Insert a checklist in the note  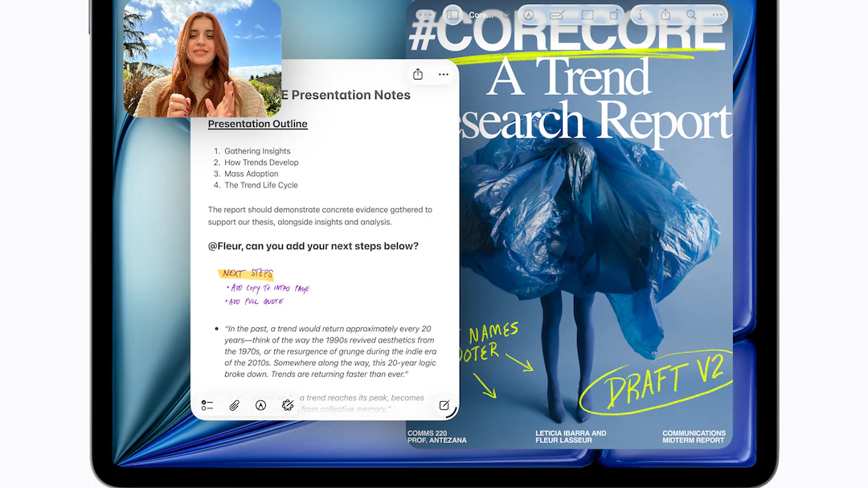(x=207, y=405)
